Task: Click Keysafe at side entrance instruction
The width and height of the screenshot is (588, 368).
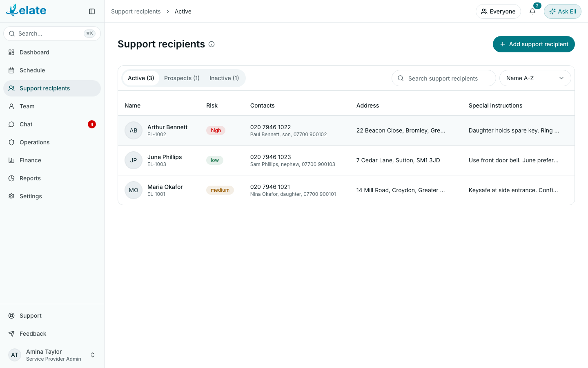Action: (513, 190)
